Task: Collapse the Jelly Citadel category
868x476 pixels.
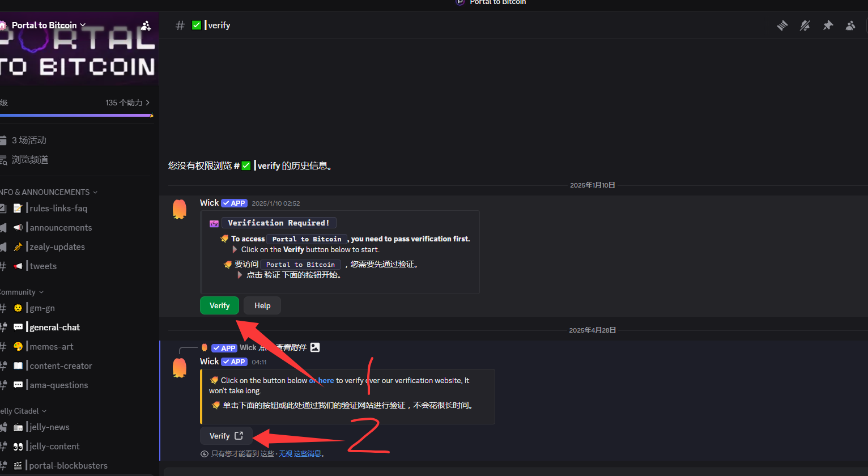Action: [23, 411]
